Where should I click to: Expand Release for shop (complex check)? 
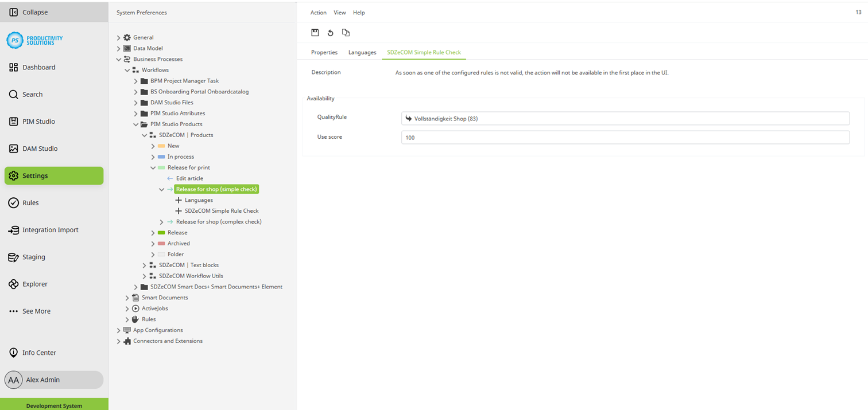point(162,222)
